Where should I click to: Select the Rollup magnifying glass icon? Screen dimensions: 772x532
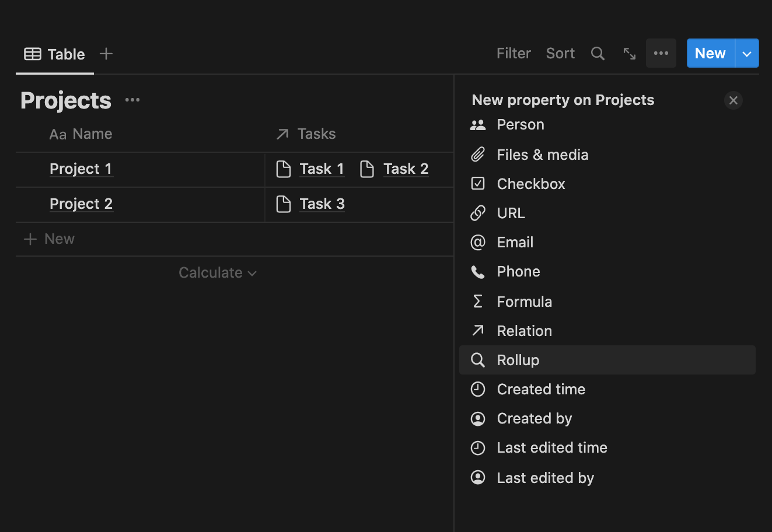click(478, 359)
